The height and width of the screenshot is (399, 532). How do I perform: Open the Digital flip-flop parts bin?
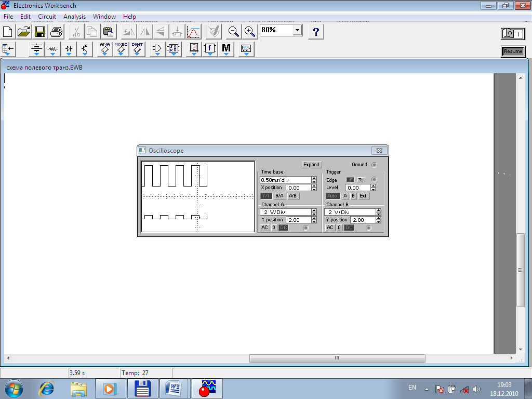(x=174, y=49)
